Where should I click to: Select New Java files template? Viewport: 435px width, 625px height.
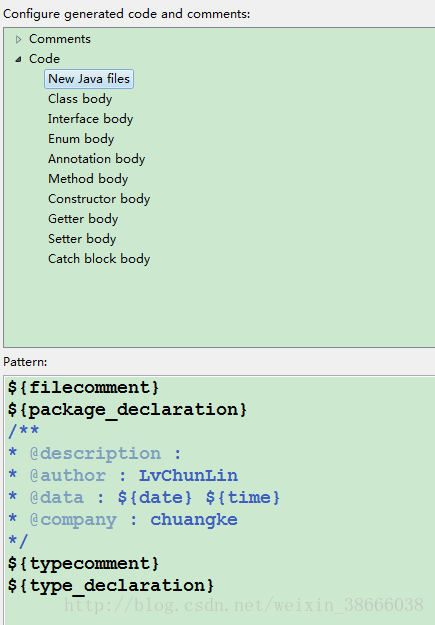coord(89,79)
